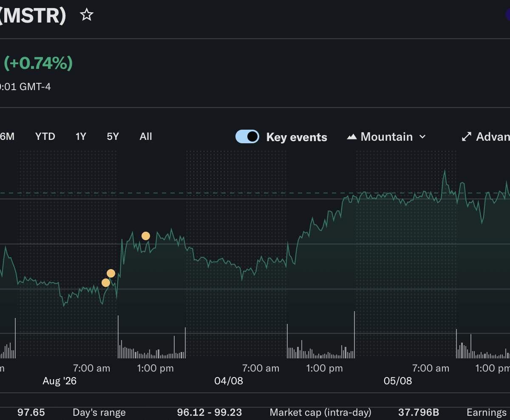Image resolution: width=510 pixels, height=420 pixels.
Task: Click the MSTR ticker heading
Action: click(33, 16)
